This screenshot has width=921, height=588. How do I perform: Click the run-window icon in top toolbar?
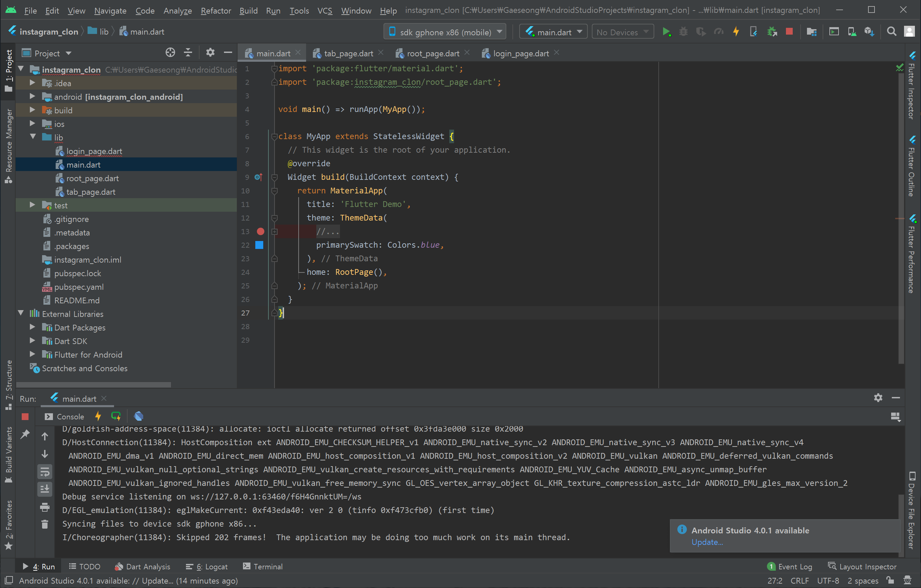point(834,32)
